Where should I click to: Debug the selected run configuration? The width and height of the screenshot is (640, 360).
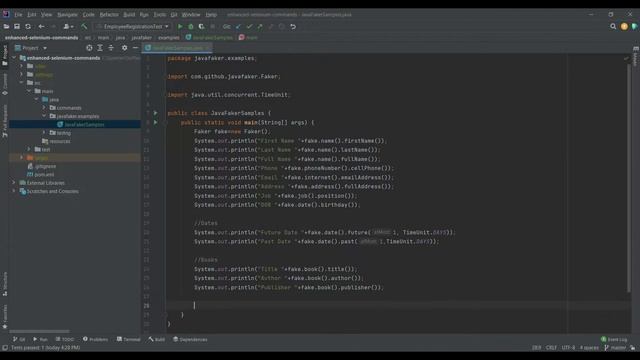[191, 27]
